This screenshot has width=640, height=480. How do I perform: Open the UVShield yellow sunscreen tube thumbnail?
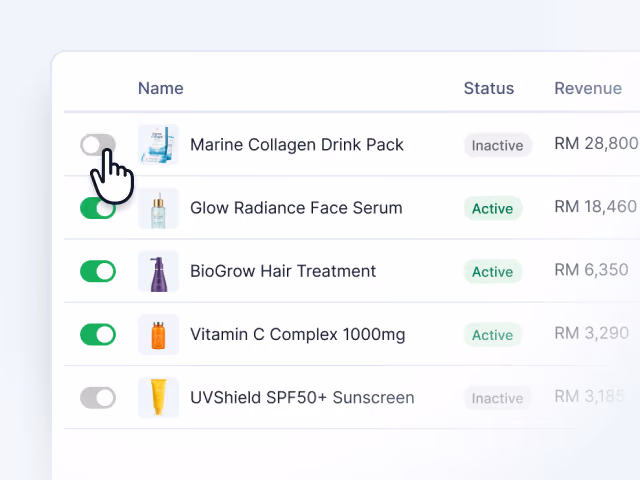pos(158,398)
